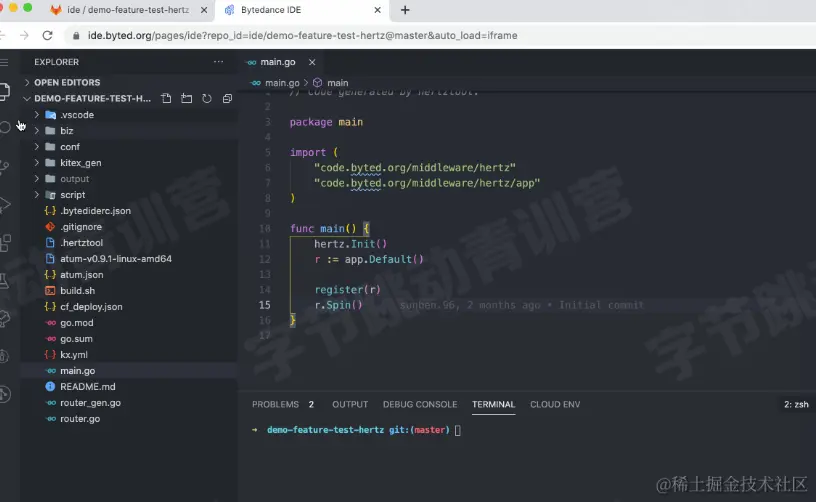Click the site lock icon in address bar
The image size is (816, 502).
[76, 35]
